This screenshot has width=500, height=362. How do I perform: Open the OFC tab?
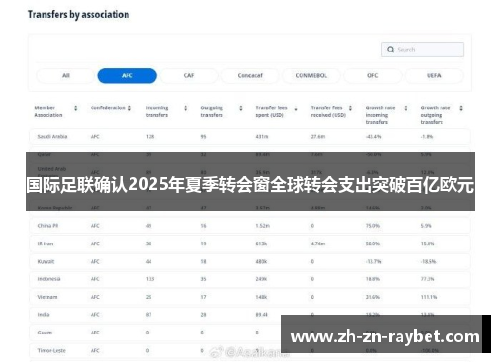pos(373,75)
